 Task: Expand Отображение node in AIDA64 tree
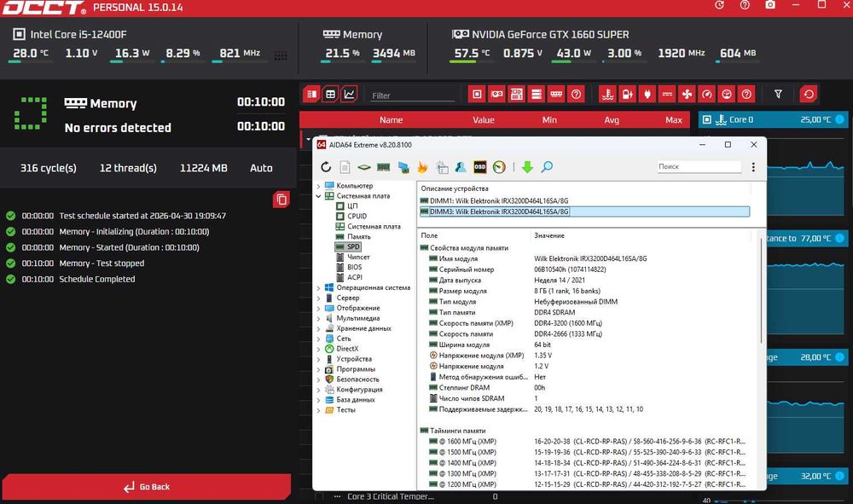pyautogui.click(x=318, y=308)
